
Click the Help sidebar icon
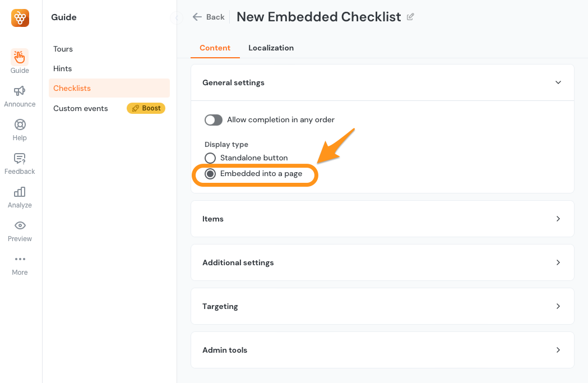point(19,128)
